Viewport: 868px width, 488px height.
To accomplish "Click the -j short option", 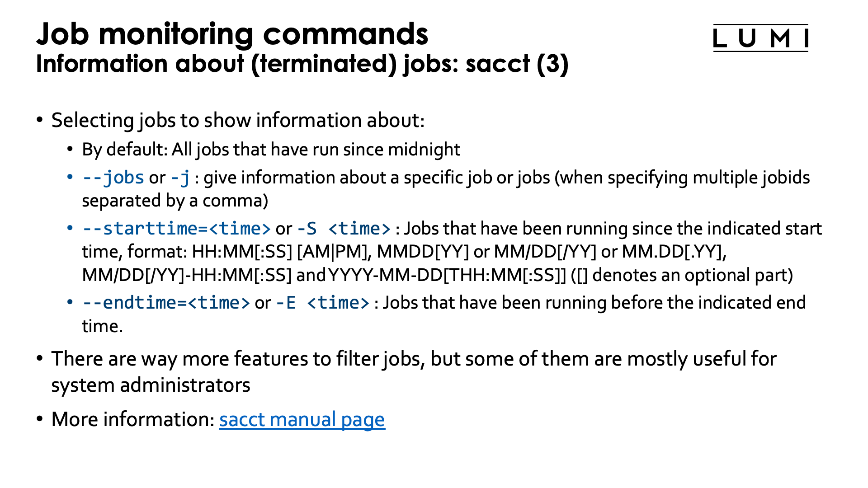I will pyautogui.click(x=180, y=178).
